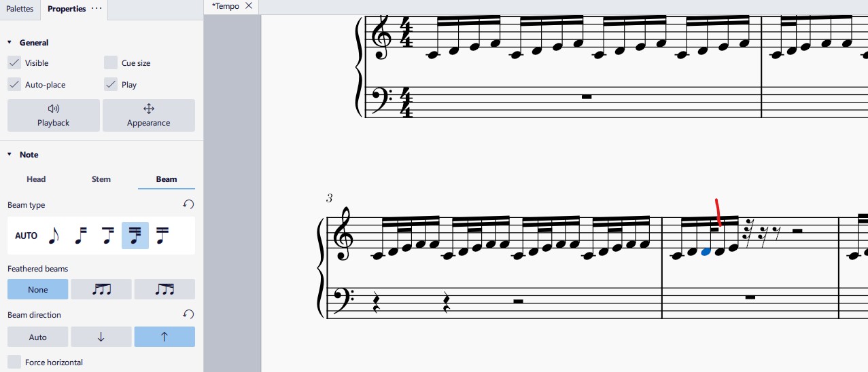Enable the Cue size checkbox
This screenshot has width=868, height=372.
pos(111,62)
